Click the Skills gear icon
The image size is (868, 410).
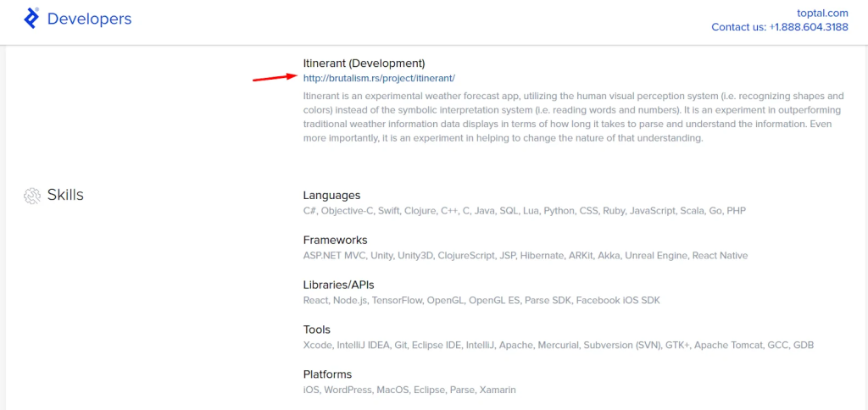32,196
